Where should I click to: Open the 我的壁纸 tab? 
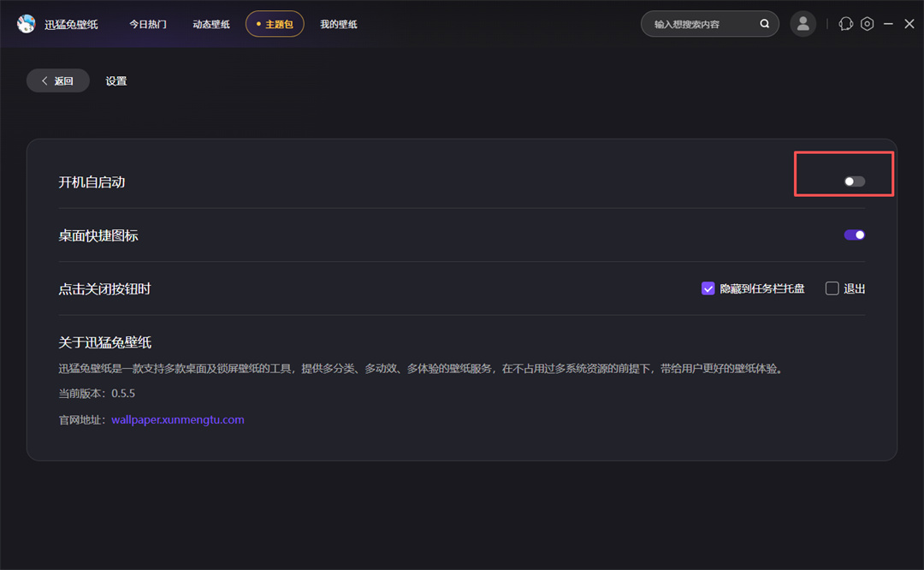338,24
